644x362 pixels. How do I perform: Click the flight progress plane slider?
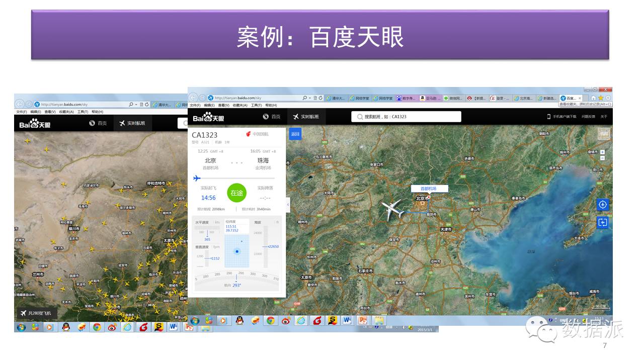[197, 178]
